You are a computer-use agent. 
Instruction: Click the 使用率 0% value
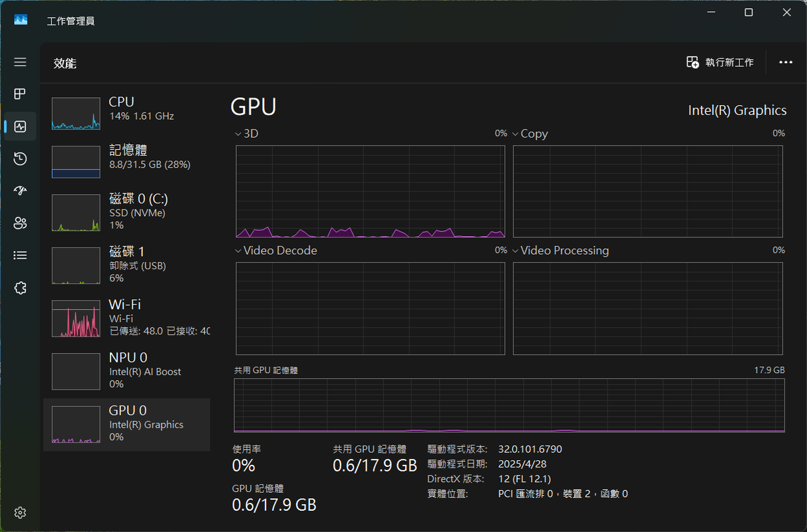pos(243,465)
